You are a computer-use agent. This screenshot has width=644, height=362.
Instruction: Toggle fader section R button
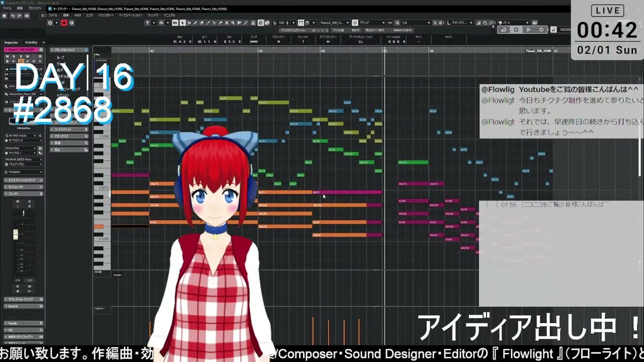coord(17,286)
